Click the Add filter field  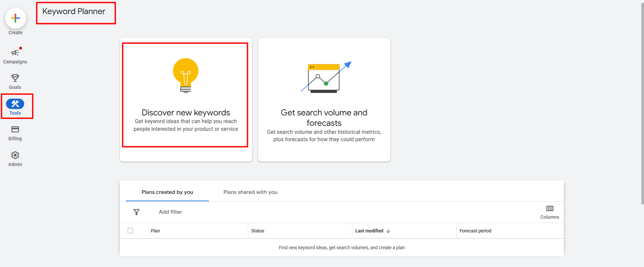(x=170, y=212)
